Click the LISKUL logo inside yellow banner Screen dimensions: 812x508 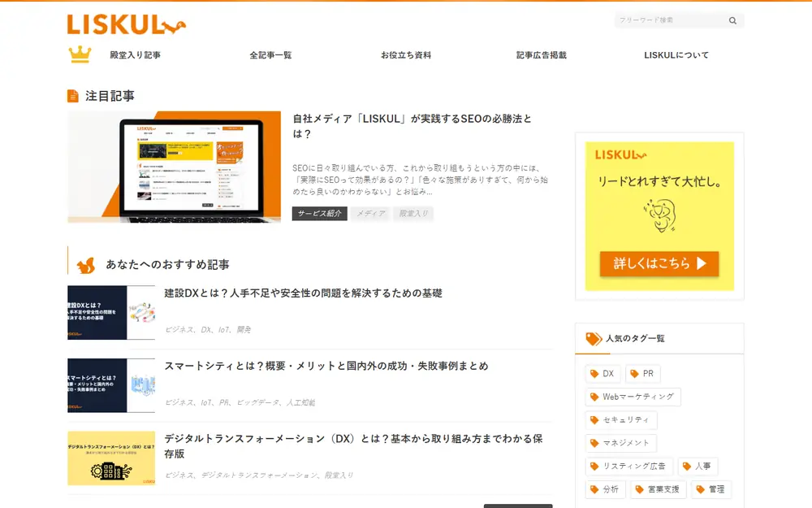point(620,154)
